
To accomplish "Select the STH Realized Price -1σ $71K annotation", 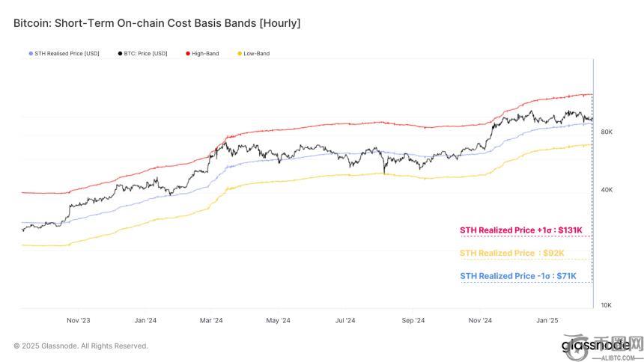I will point(518,276).
